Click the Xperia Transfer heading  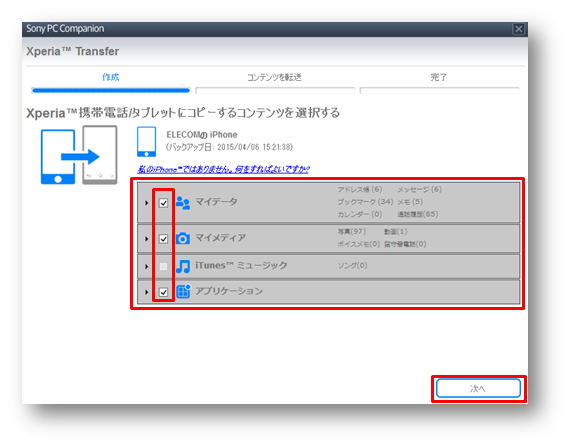pyautogui.click(x=72, y=51)
